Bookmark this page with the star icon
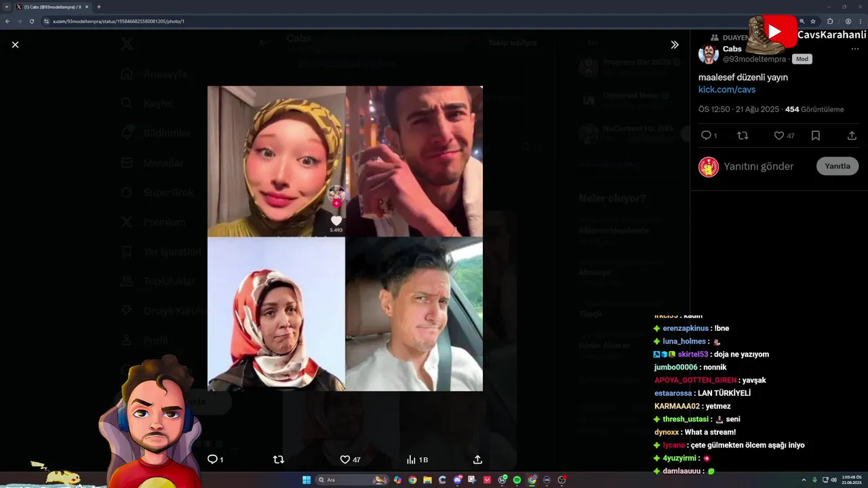 (x=813, y=21)
